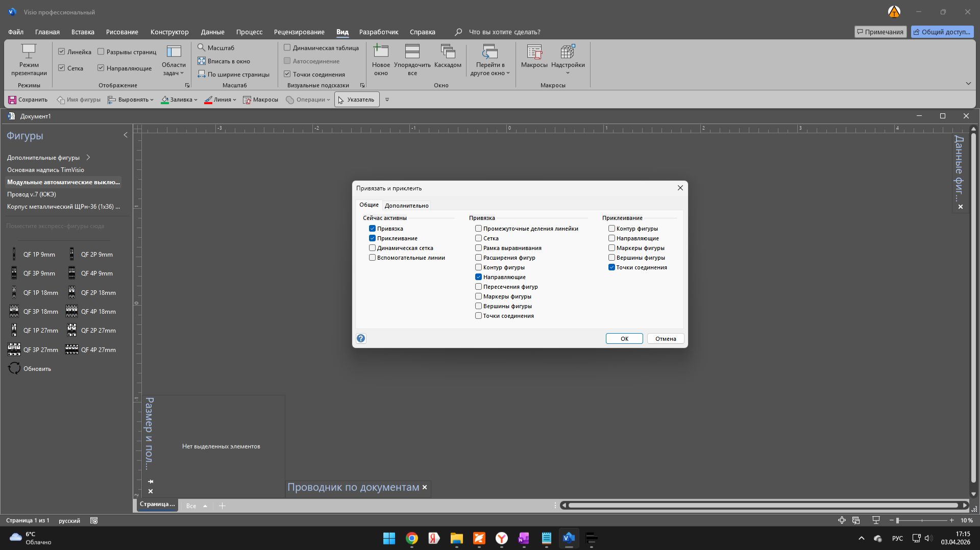Select Упорядочить все in the Окно group
This screenshot has height=550, width=980.
pyautogui.click(x=412, y=58)
